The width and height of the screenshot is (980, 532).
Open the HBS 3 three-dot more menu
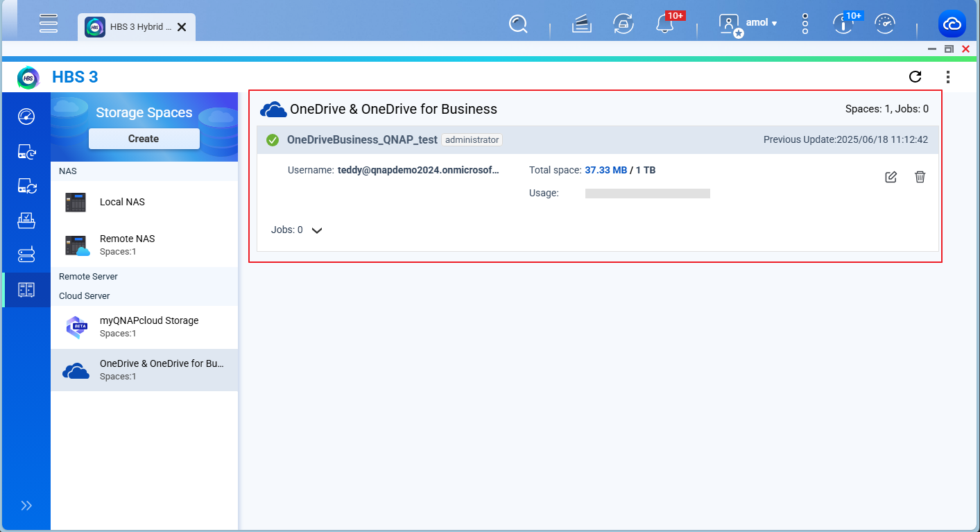click(947, 76)
